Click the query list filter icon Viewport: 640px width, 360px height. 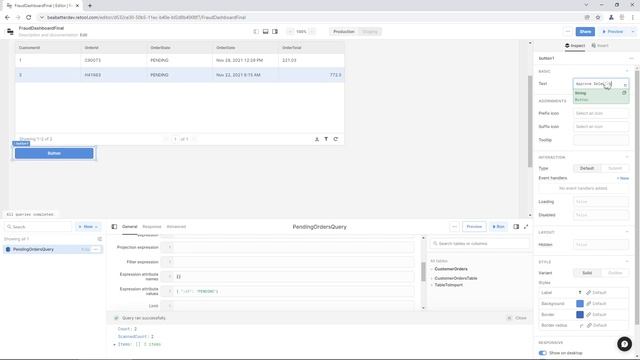100,239
